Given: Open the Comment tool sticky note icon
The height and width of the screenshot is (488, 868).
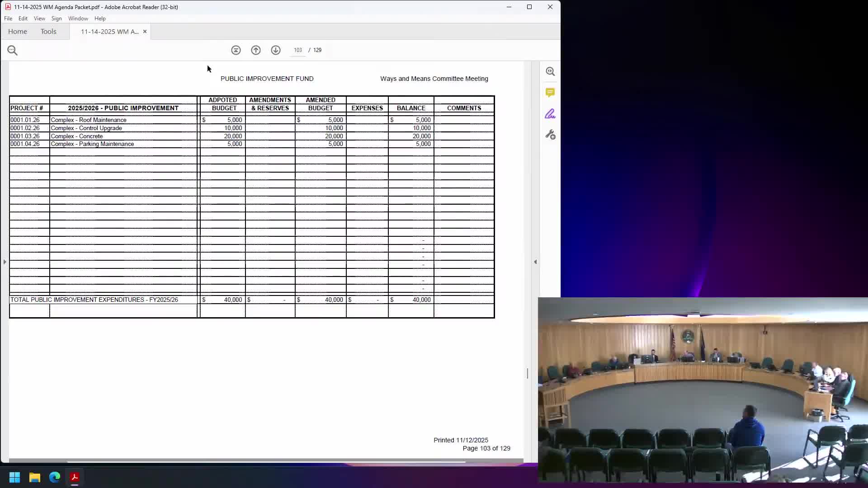Looking at the screenshot, I should 550,93.
